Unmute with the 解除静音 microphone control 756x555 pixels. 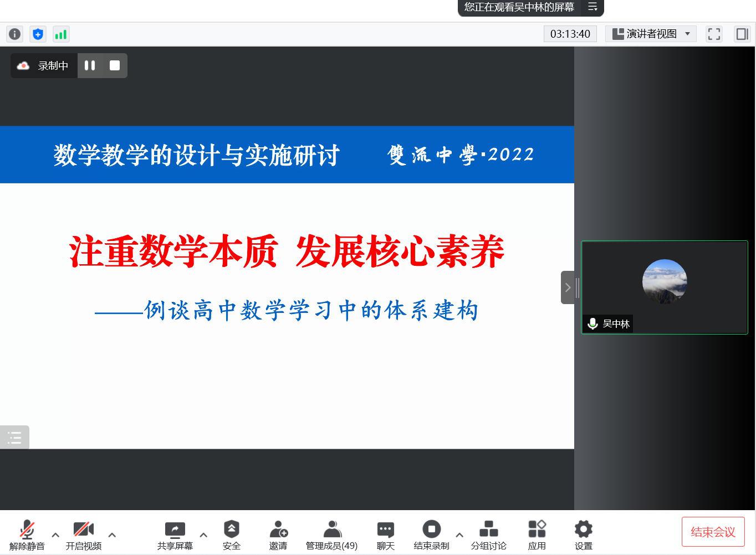tap(27, 533)
